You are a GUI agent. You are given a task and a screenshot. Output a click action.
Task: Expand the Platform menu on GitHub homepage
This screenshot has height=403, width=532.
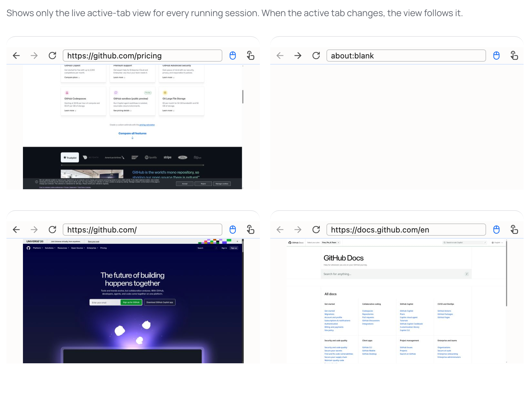click(x=38, y=248)
